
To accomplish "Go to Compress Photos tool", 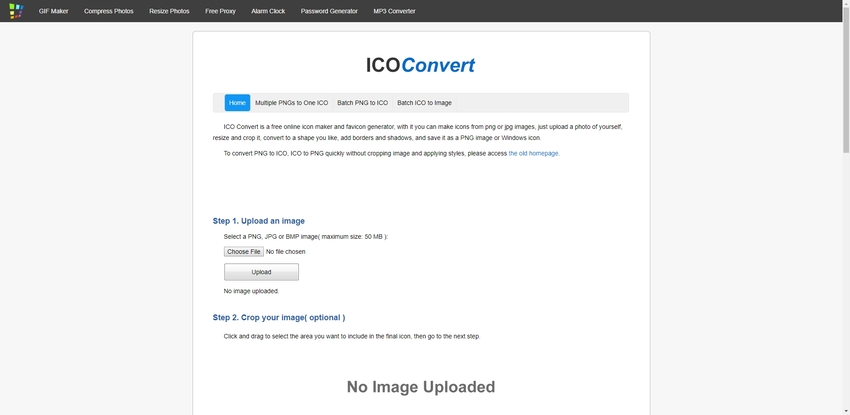I will click(108, 11).
